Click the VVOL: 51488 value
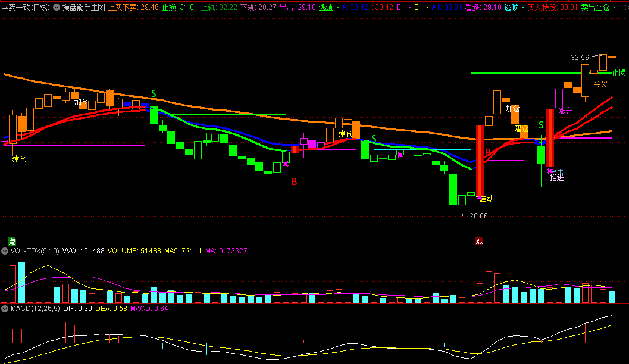The image size is (629, 364). (83, 251)
